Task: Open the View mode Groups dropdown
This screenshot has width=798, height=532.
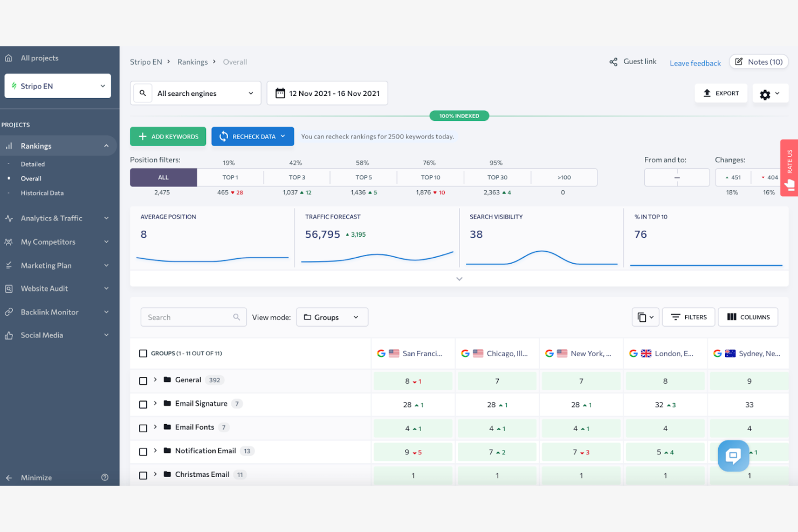Action: click(x=332, y=317)
